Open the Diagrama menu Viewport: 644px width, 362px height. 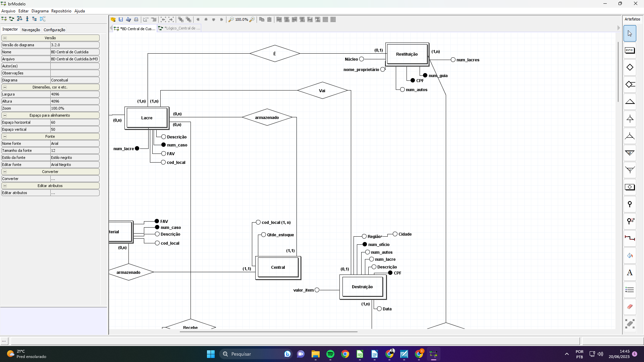tap(40, 11)
